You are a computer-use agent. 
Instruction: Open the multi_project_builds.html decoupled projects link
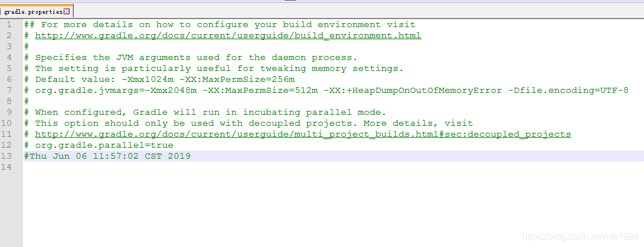point(303,134)
